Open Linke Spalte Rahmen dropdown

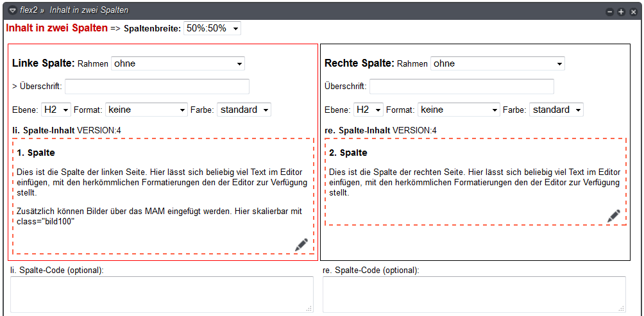tap(178, 63)
